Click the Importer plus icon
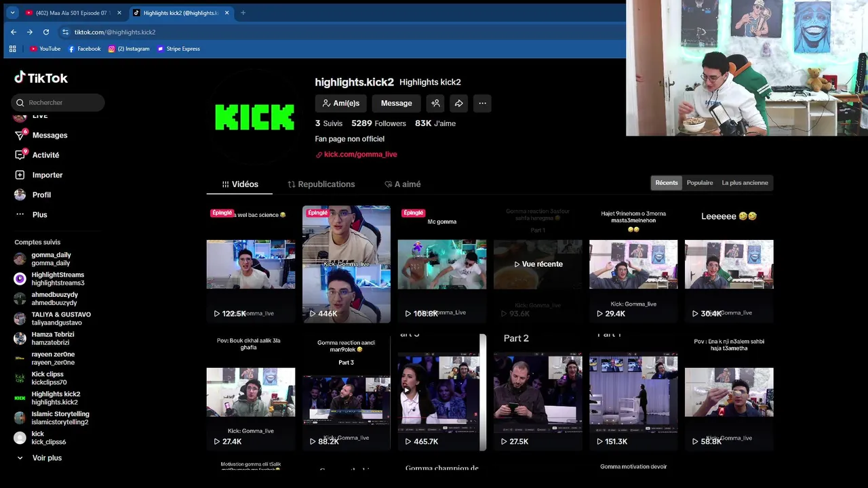Viewport: 868px width, 488px height. (x=20, y=175)
